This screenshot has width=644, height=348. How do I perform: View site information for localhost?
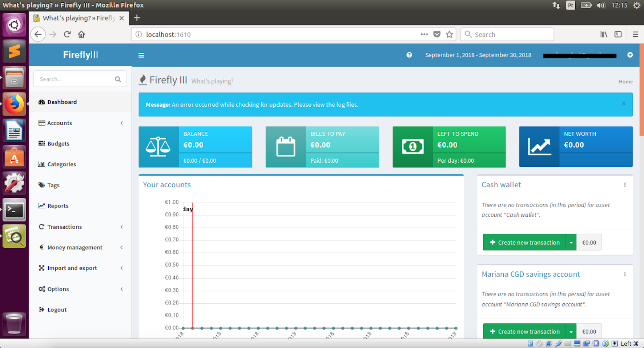pos(139,34)
